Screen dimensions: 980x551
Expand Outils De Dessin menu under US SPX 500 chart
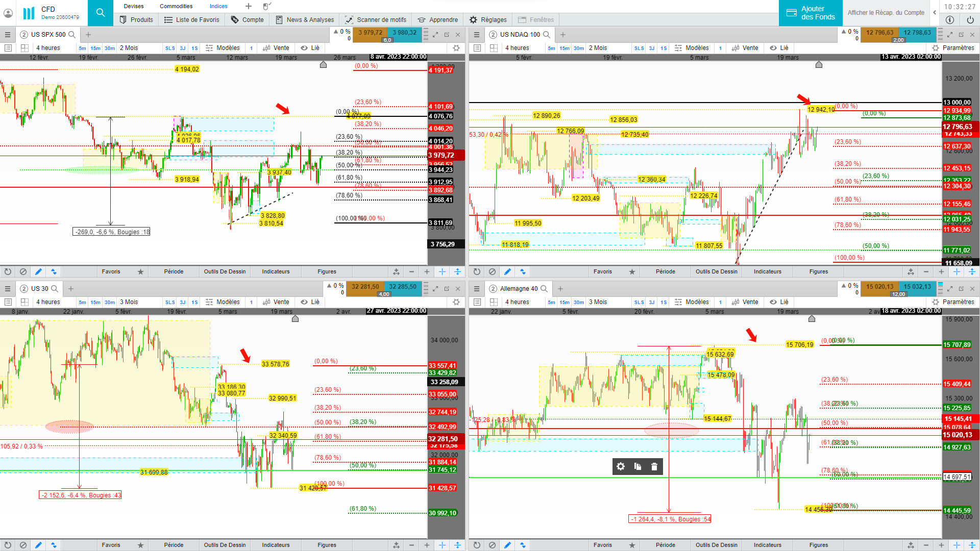(x=225, y=272)
